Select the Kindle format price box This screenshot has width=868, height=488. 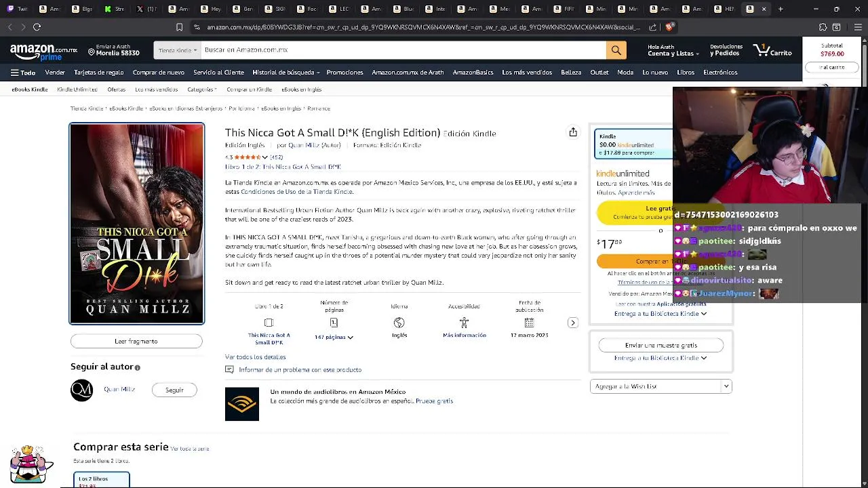(x=633, y=144)
